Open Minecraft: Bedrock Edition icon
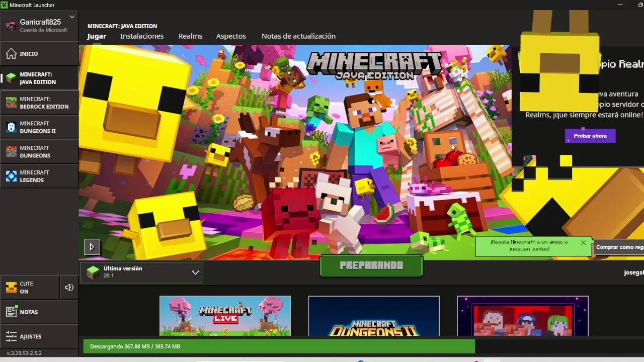 point(11,103)
